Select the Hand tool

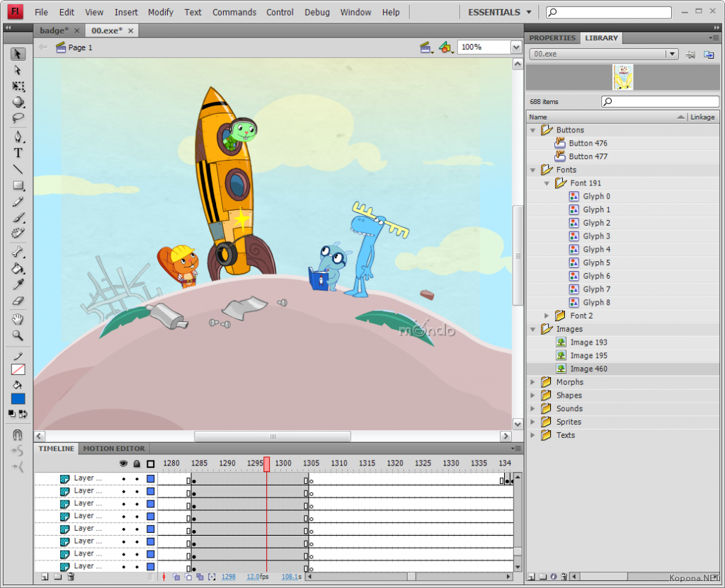[x=18, y=319]
